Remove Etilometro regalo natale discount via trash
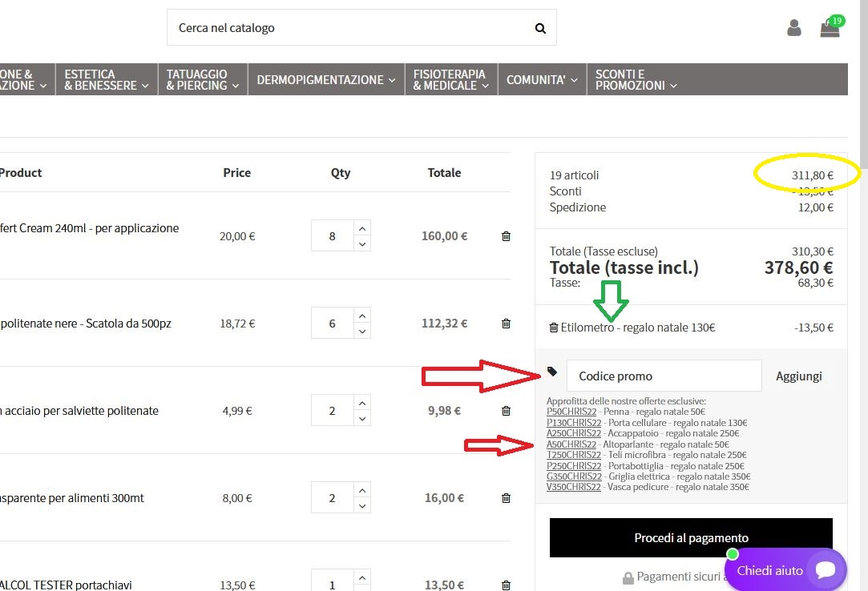 pyautogui.click(x=554, y=328)
